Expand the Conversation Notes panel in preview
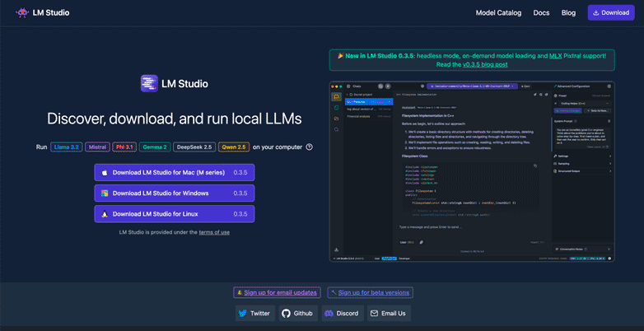The width and height of the screenshot is (644, 331). (582, 249)
